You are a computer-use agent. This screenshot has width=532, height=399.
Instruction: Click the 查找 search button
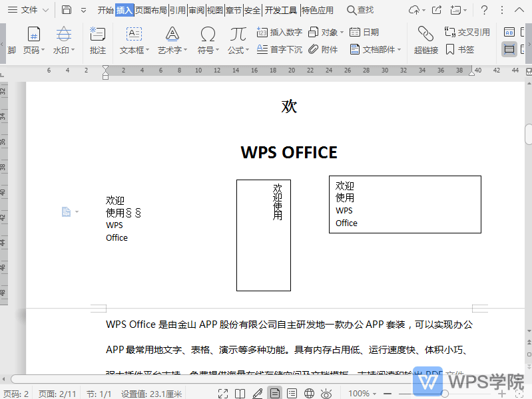(x=360, y=10)
